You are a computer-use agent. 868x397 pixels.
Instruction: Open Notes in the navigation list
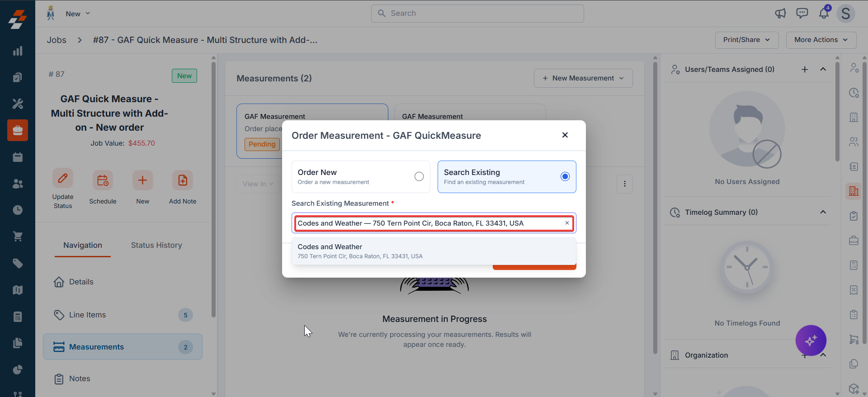(x=123, y=379)
